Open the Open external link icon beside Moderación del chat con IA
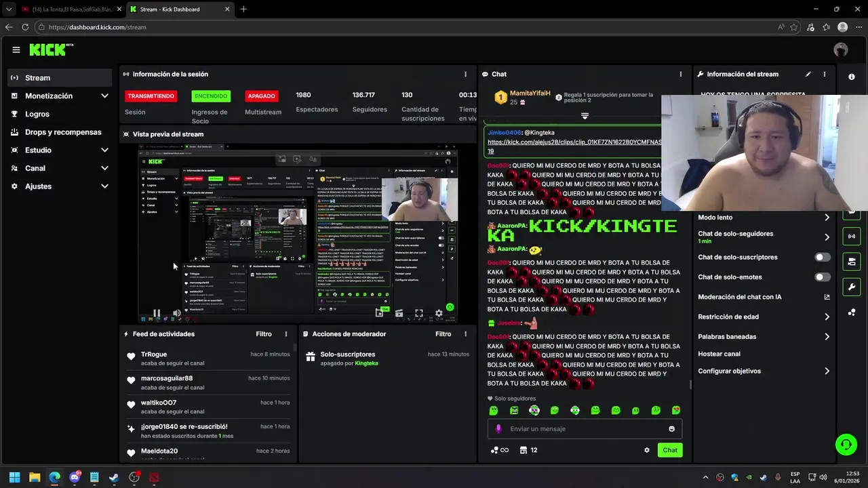This screenshot has width=868, height=488. click(827, 297)
